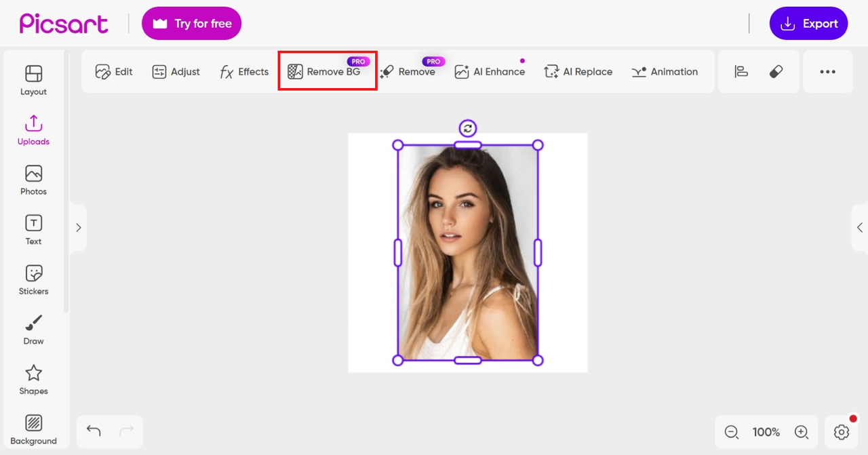Image resolution: width=868 pixels, height=455 pixels.
Task: Expand the right side panel arrow
Action: (x=859, y=228)
